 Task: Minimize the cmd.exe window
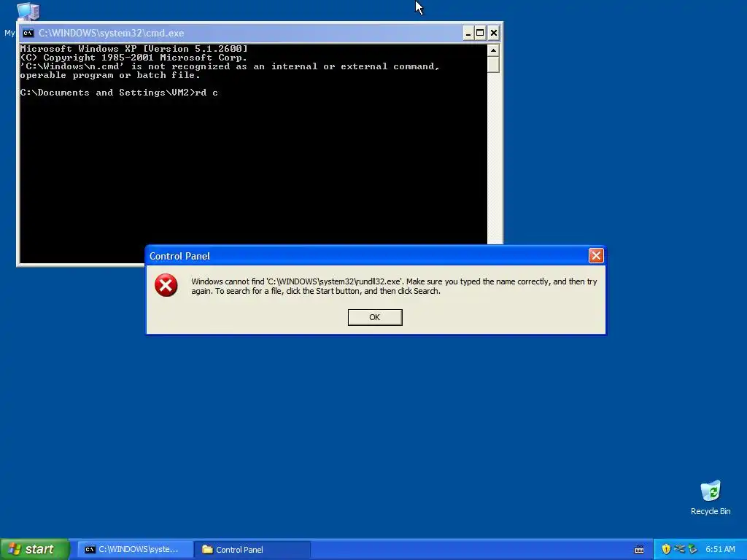468,33
